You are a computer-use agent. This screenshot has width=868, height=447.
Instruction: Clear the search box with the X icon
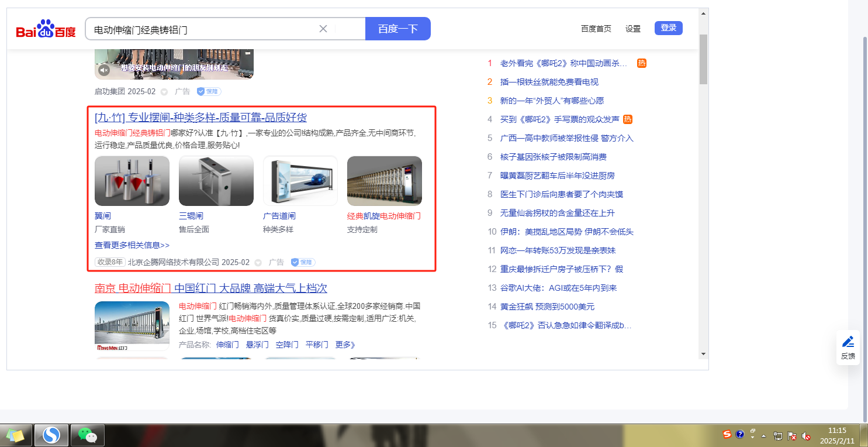pos(323,29)
